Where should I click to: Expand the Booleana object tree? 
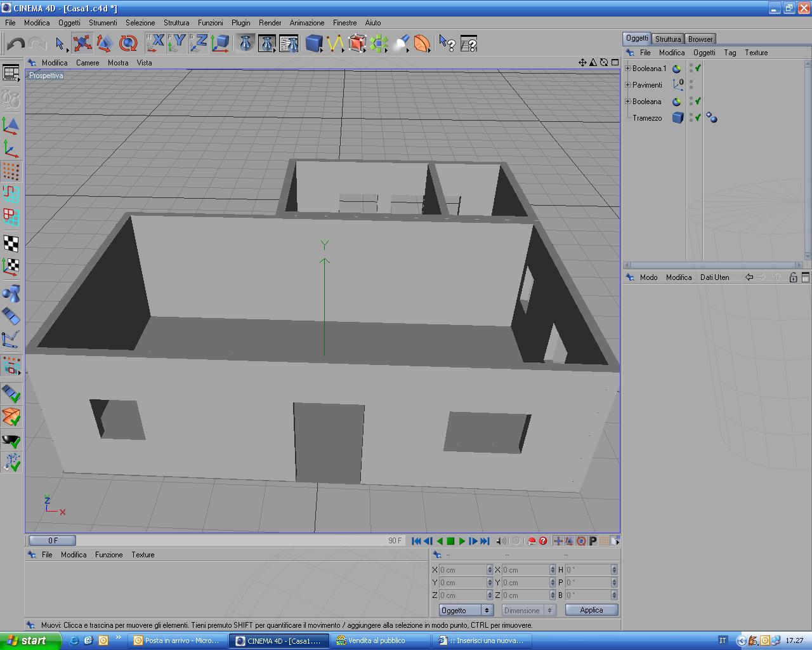tap(628, 101)
